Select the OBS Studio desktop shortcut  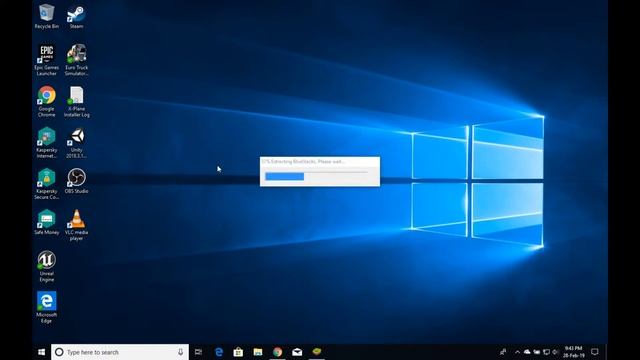click(76, 181)
